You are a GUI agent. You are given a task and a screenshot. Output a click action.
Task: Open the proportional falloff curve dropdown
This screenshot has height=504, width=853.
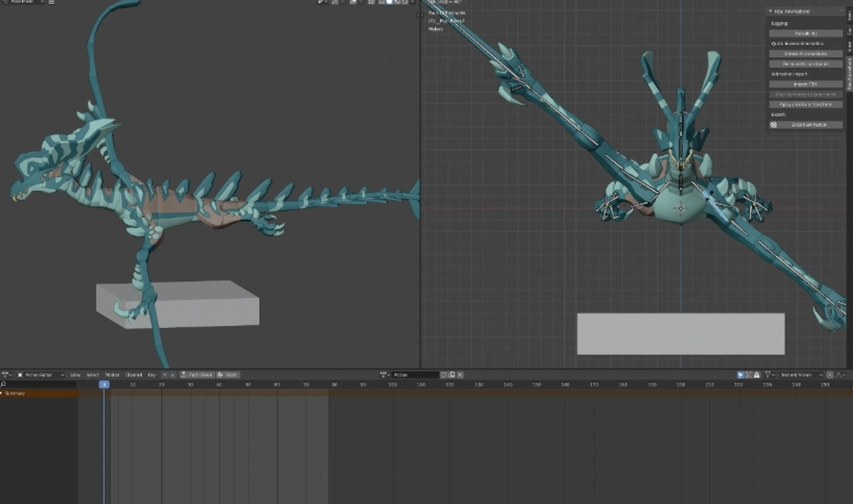[x=842, y=375]
